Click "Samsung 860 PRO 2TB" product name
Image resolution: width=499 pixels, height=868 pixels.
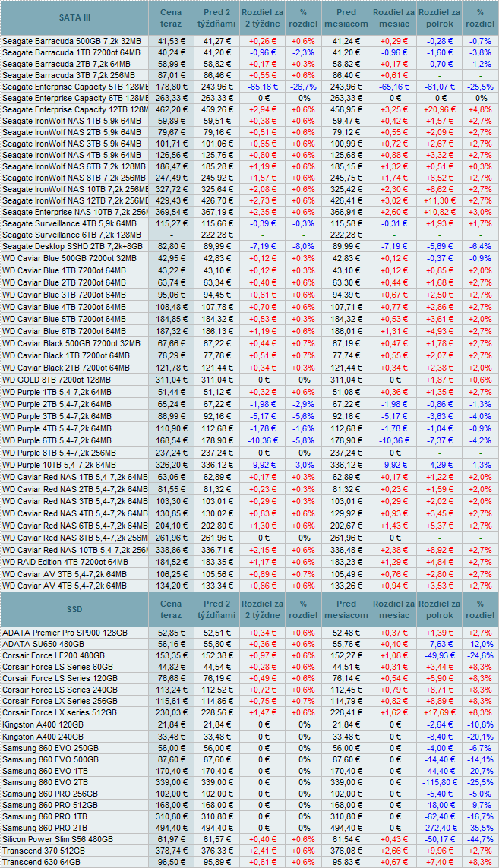tap(44, 828)
